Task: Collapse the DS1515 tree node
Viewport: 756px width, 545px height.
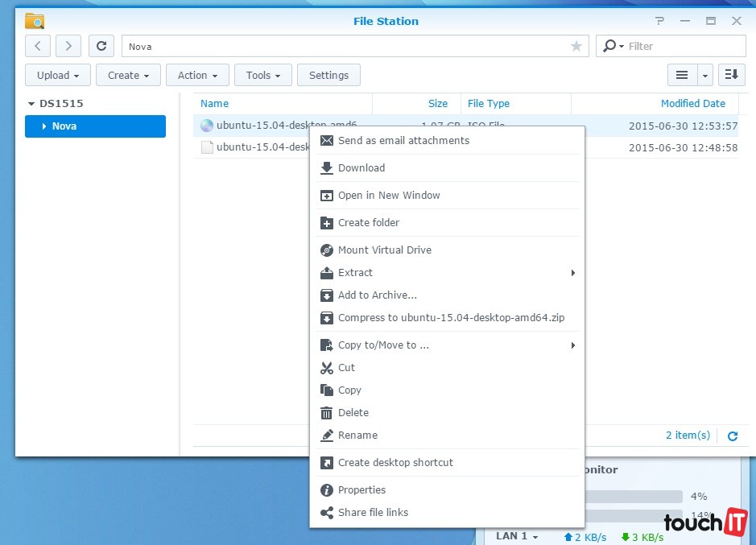Action: click(x=31, y=104)
